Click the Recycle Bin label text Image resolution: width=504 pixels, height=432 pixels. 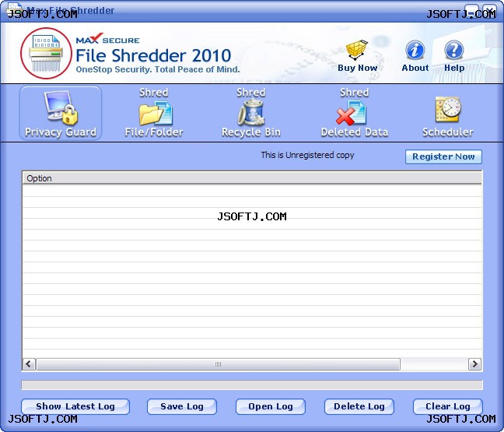tap(251, 132)
